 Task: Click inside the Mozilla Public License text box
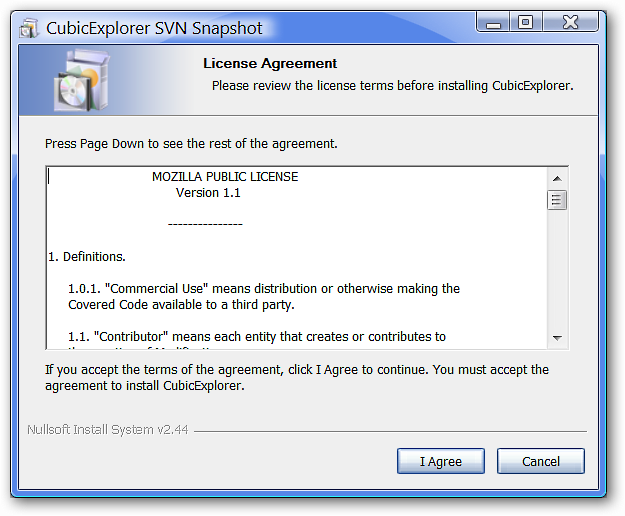(297, 258)
